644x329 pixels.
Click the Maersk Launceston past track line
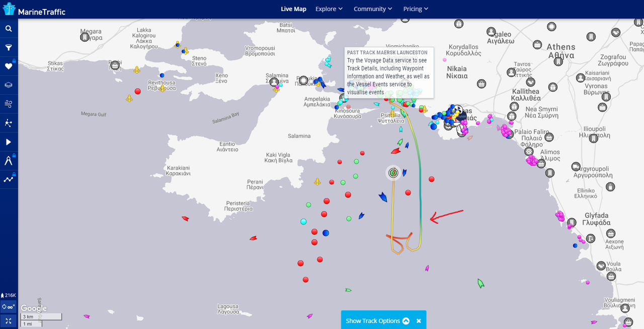click(x=421, y=191)
